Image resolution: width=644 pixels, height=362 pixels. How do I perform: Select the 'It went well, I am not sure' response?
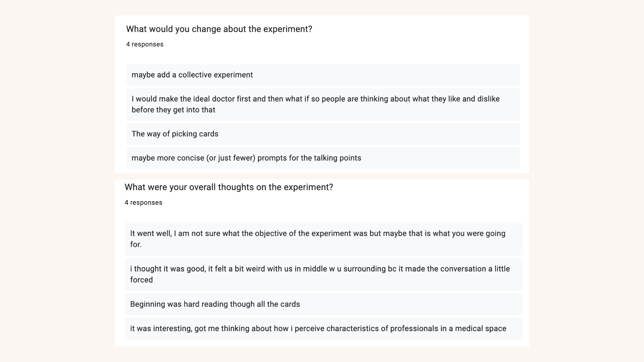(x=324, y=239)
